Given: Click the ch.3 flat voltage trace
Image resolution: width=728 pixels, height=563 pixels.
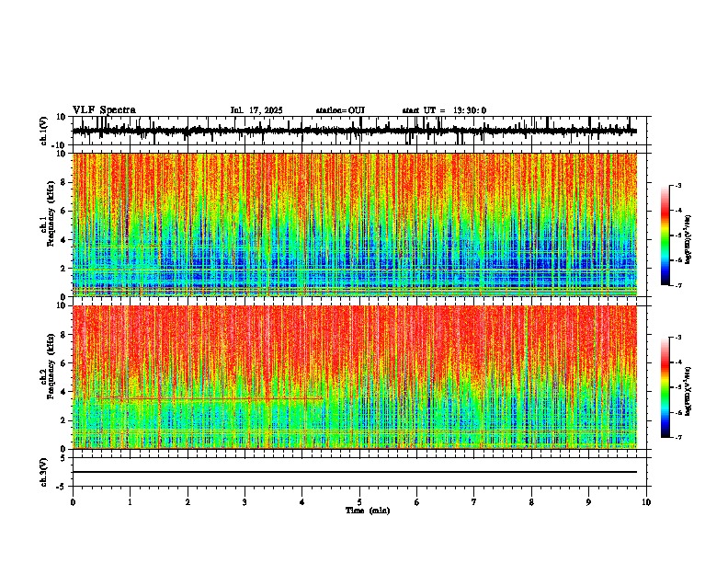Looking at the screenshot, I should (355, 472).
